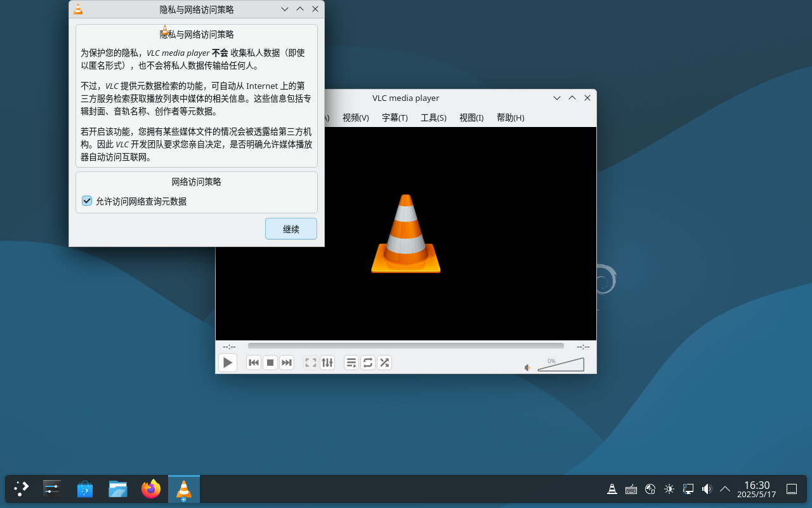The height and width of the screenshot is (508, 812).
Task: Close the VLC media player window
Action: [587, 98]
